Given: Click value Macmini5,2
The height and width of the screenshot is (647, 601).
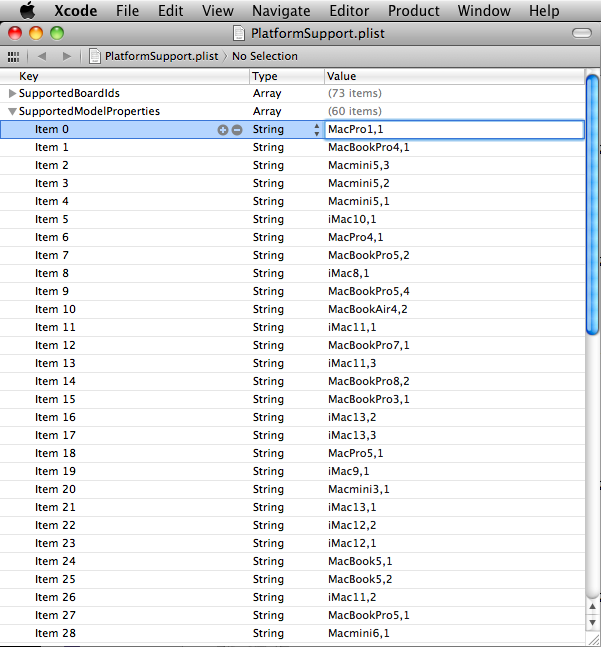Looking at the screenshot, I should coord(358,183).
